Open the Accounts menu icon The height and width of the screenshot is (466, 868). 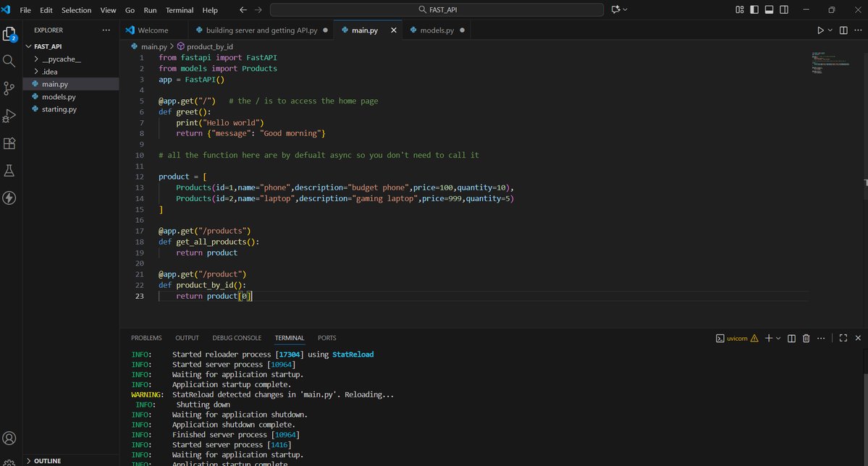coord(9,439)
